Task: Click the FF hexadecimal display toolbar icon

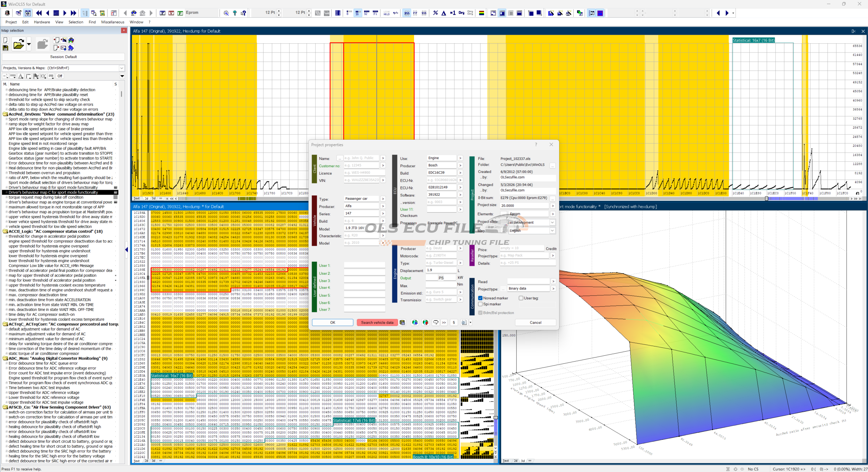Action: pos(415,13)
